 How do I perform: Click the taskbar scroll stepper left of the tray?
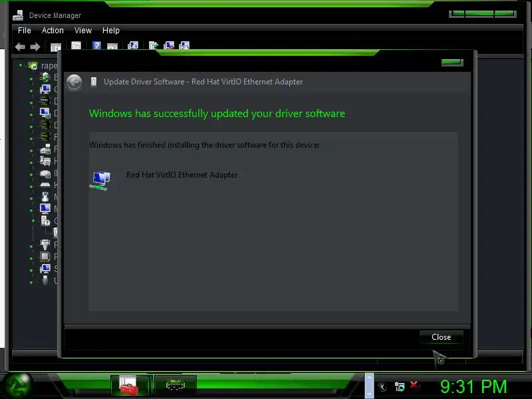(x=369, y=386)
